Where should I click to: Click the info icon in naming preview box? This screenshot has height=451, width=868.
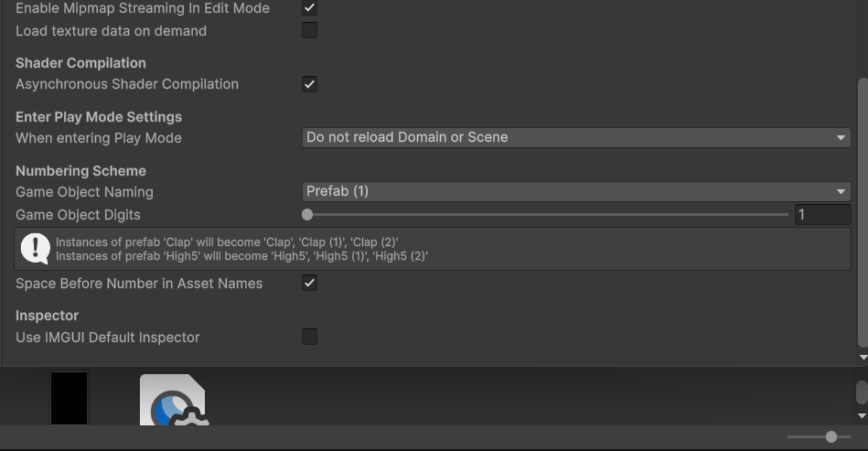point(36,249)
